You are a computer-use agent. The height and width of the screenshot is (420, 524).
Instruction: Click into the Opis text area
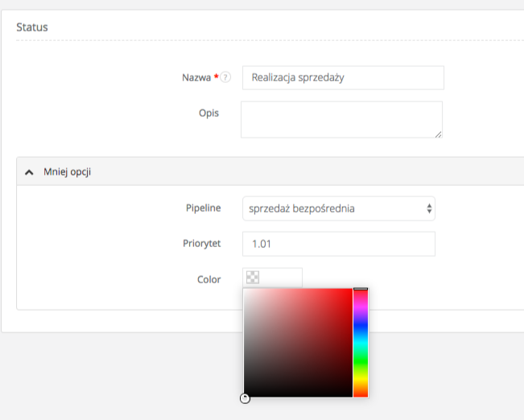tap(341, 119)
